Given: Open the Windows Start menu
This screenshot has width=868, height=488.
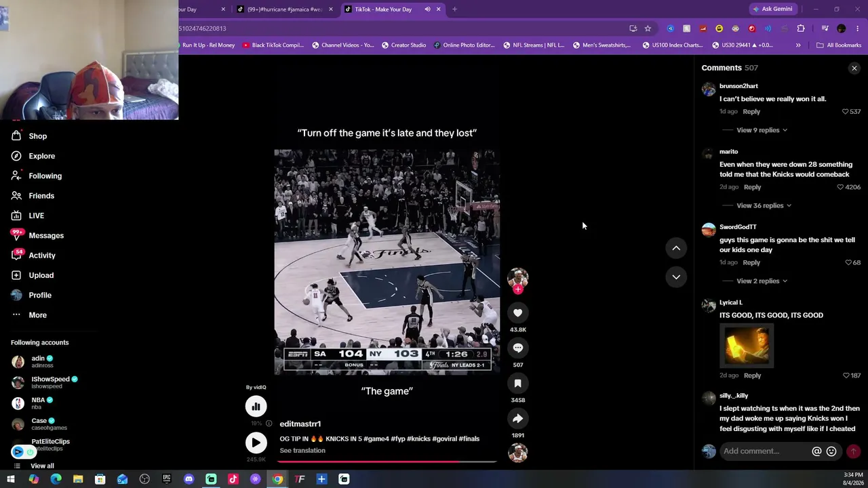Looking at the screenshot, I should 11,479.
